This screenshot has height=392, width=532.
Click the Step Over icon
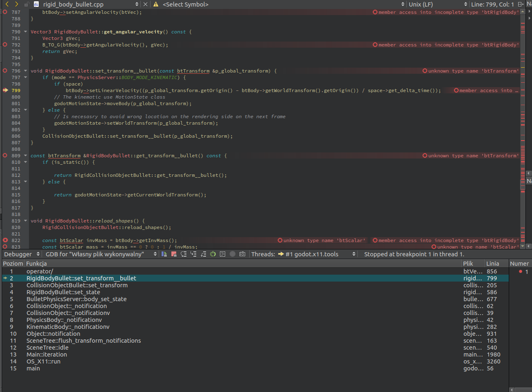coord(184,254)
